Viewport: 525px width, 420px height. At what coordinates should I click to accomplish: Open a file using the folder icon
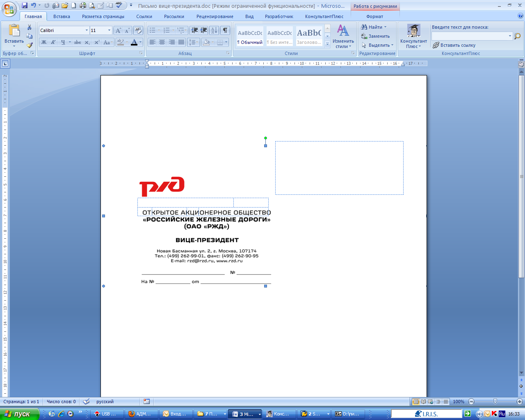(64, 6)
